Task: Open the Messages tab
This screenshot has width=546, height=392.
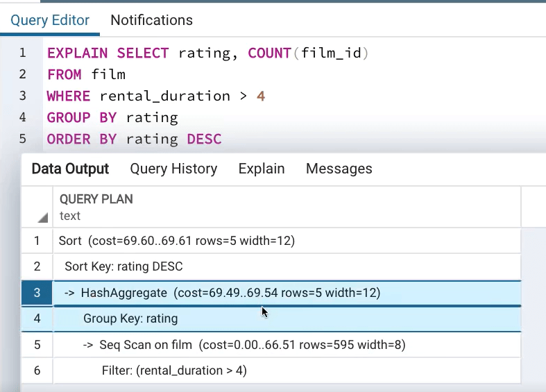Action: [x=339, y=169]
